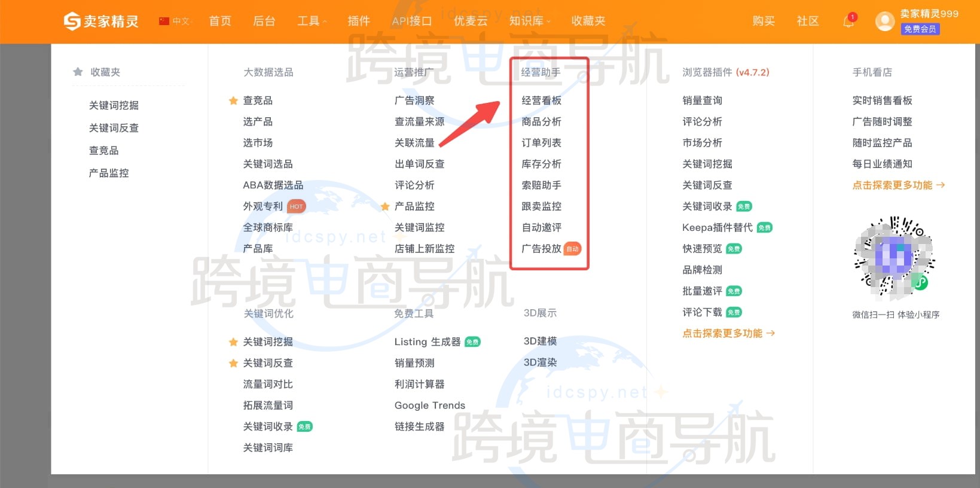The height and width of the screenshot is (488, 980).
Task: Open 3D渲染 under 3D展示
Action: click(x=541, y=362)
